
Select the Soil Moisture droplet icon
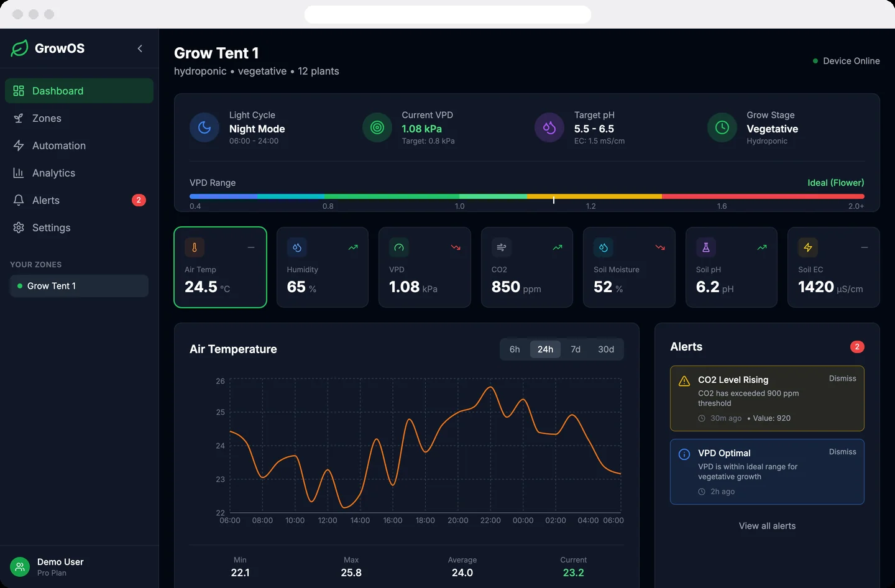click(604, 247)
